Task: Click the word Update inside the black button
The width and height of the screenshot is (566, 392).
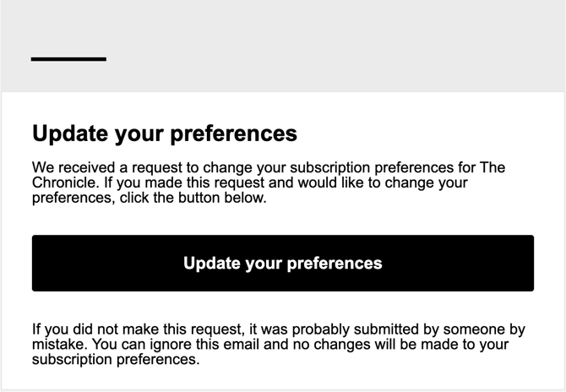Action: [212, 263]
